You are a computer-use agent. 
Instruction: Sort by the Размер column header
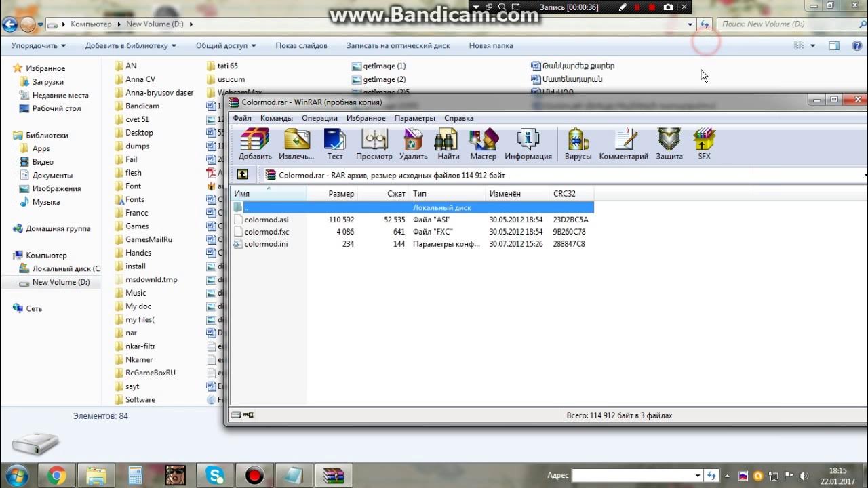332,194
